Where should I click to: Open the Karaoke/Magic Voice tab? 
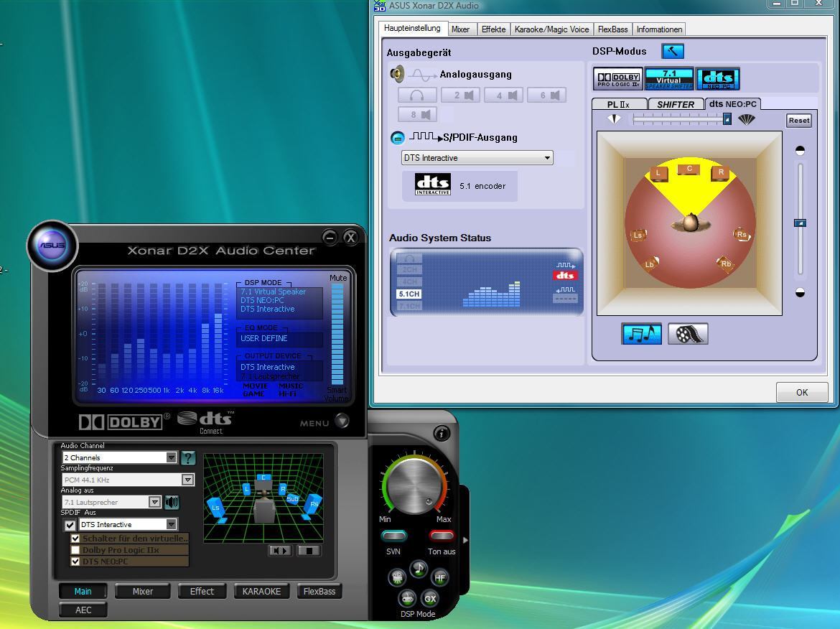click(x=552, y=29)
